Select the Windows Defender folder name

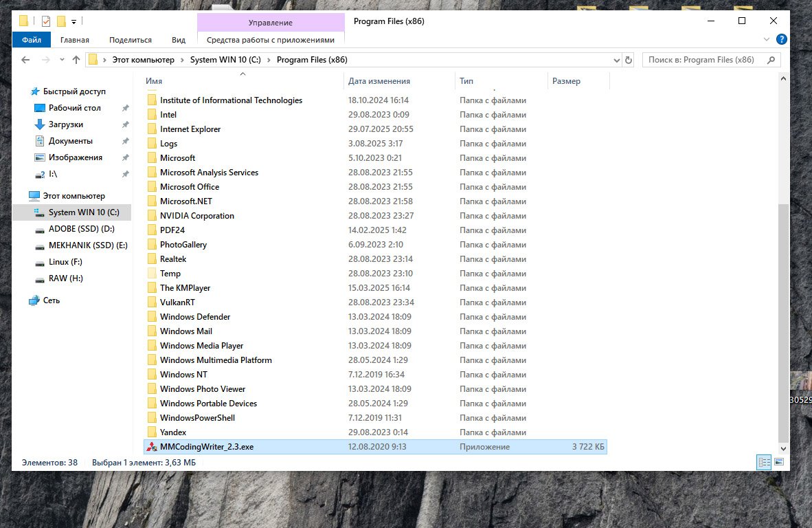(x=195, y=317)
